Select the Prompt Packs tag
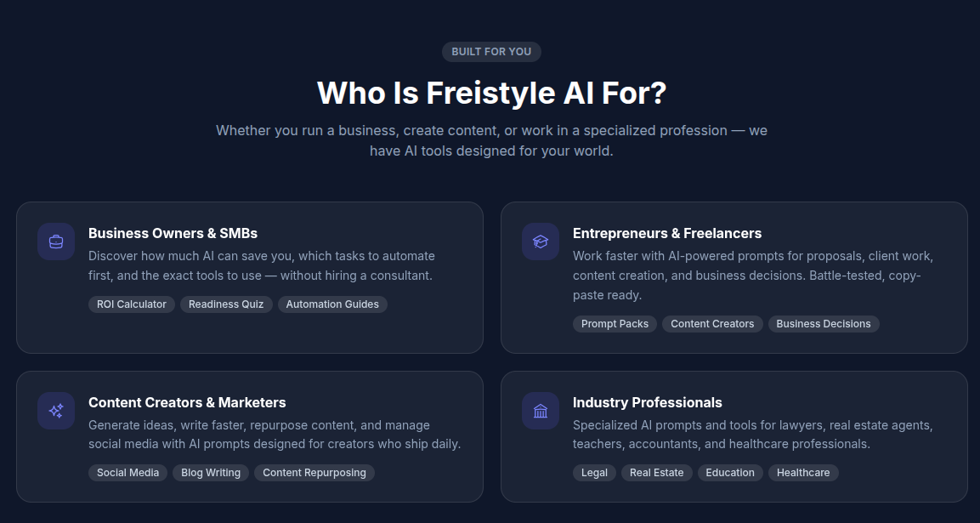This screenshot has height=523, width=980. point(615,324)
